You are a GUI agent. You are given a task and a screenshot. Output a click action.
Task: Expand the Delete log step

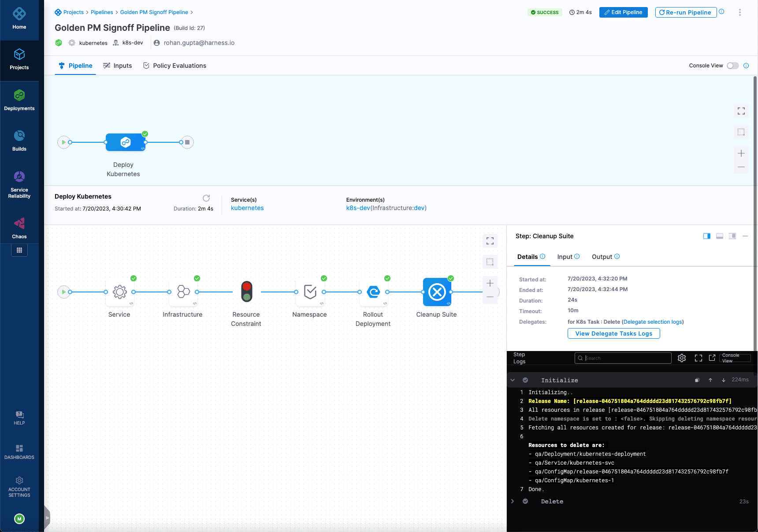[512, 501]
